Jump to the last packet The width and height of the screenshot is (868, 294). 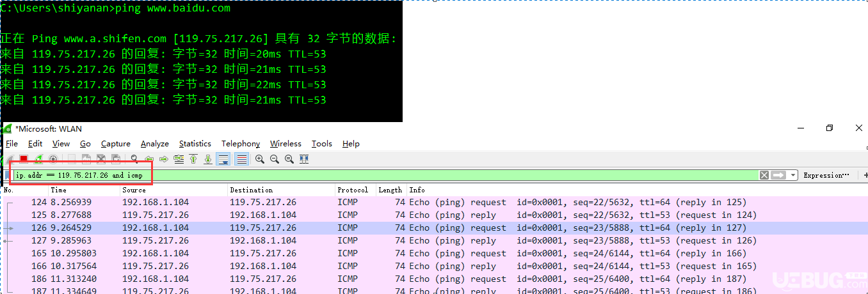tap(208, 159)
